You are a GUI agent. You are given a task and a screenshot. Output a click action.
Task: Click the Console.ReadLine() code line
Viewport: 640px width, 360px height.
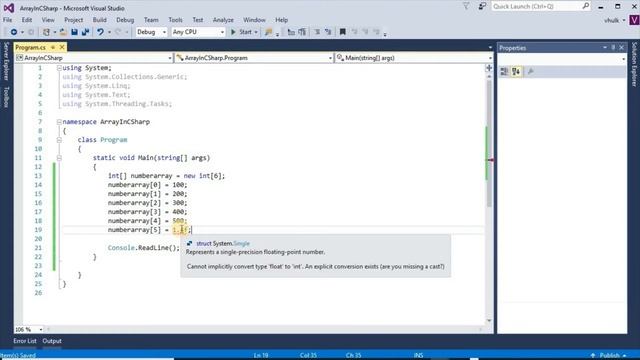pos(144,248)
